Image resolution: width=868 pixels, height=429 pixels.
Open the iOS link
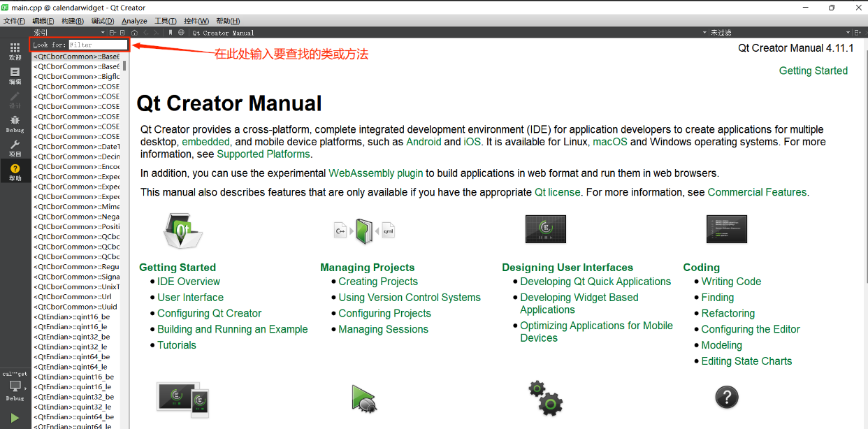[472, 142]
